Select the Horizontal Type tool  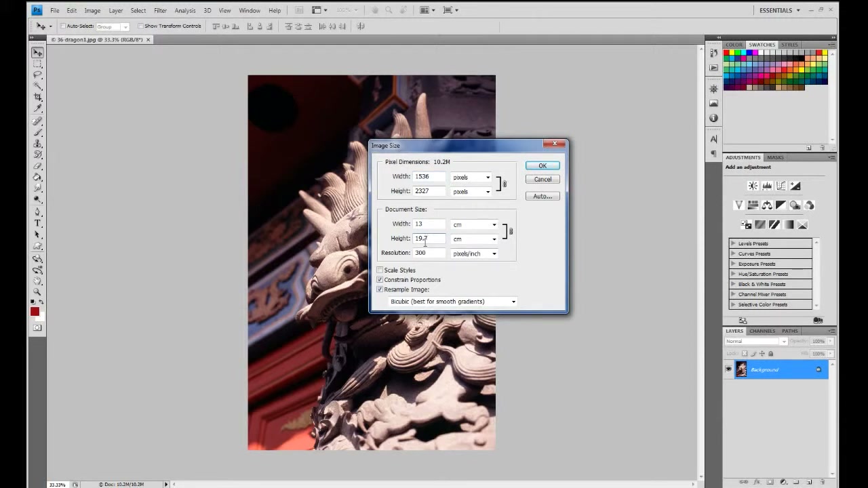point(37,224)
